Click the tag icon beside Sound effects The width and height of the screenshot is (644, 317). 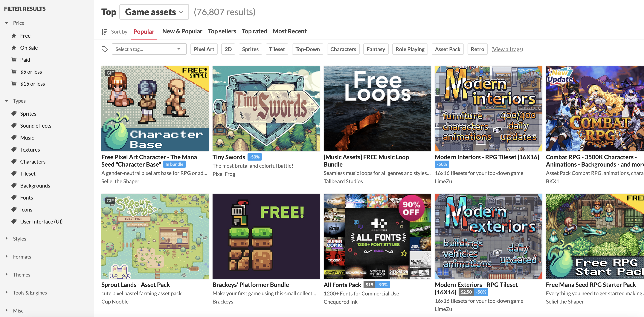point(14,126)
